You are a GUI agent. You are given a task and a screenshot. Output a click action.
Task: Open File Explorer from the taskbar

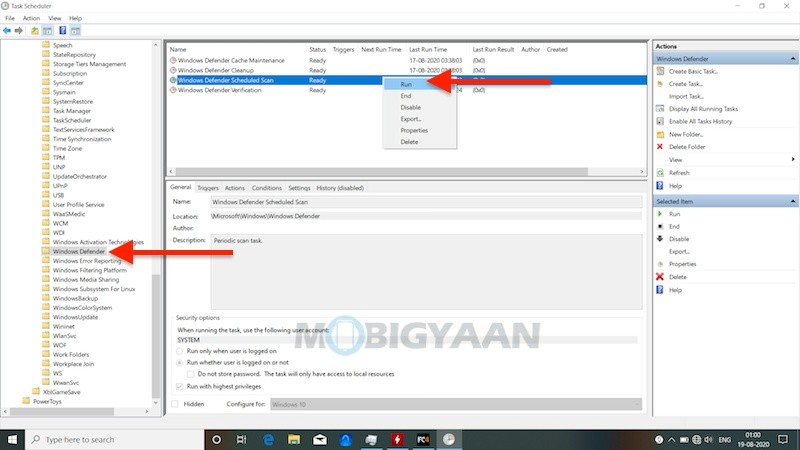[294, 439]
